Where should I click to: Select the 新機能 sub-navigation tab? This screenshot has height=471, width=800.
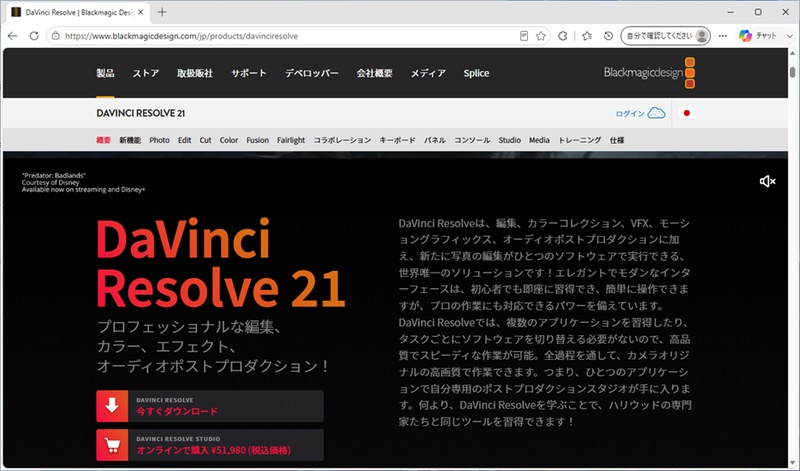130,140
